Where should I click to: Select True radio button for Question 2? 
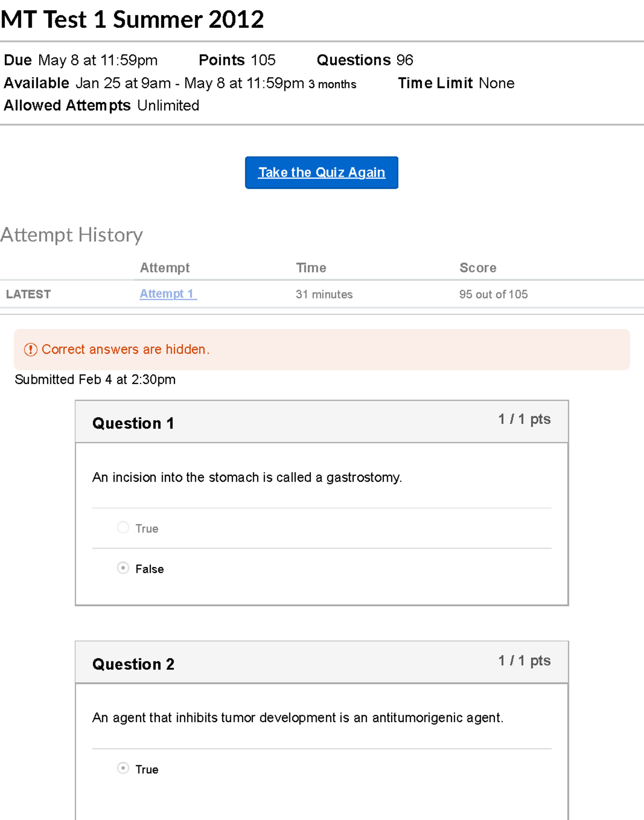point(123,768)
